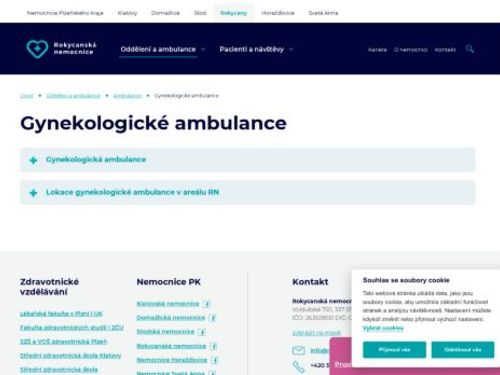
Task: Open the Facebook icon next to Nemocnice Horažďovice
Action: point(215,360)
